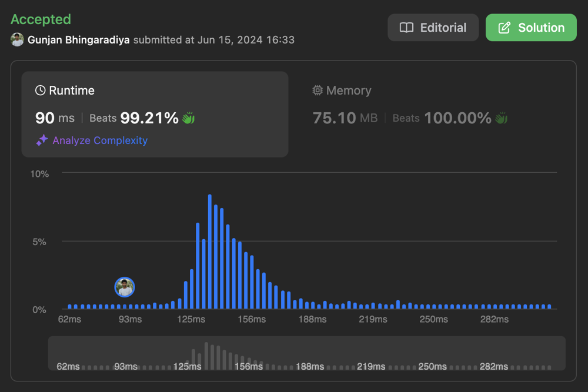Click the pencil icon on the Solution button
Screen dimensions: 588x392
pos(504,28)
